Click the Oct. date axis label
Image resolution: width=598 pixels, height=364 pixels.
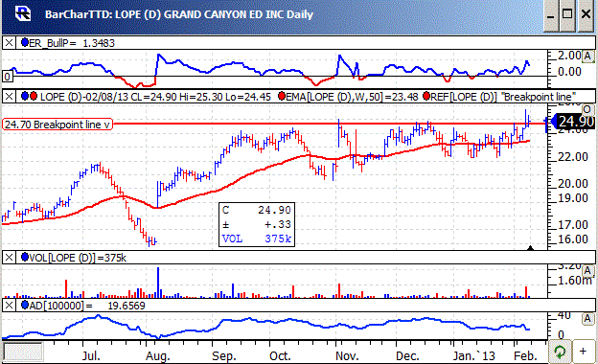coord(280,356)
